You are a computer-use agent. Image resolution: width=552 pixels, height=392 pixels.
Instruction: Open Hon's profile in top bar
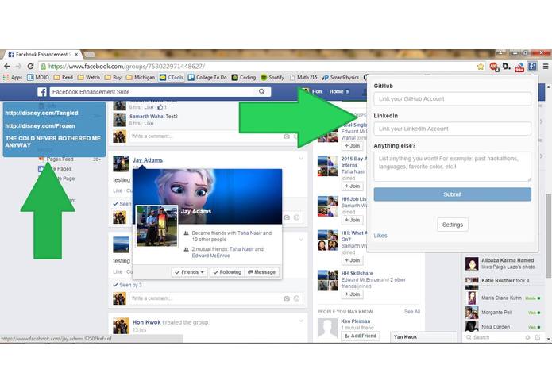pos(317,91)
